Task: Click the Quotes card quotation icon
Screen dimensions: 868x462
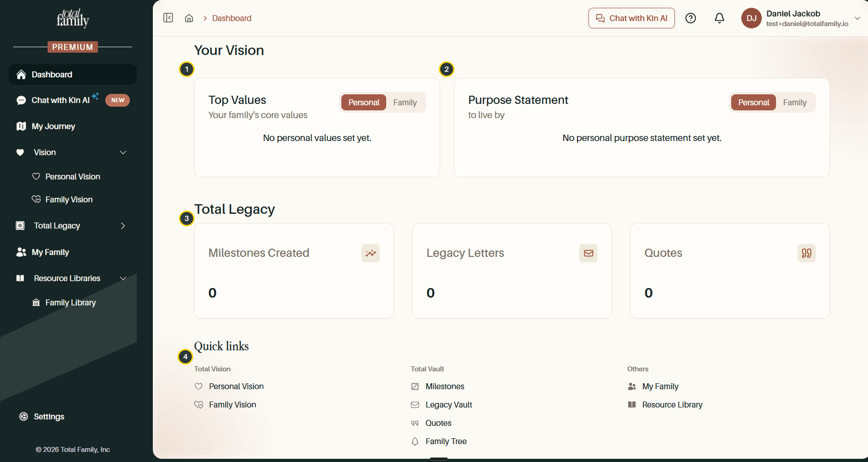Action: (806, 253)
